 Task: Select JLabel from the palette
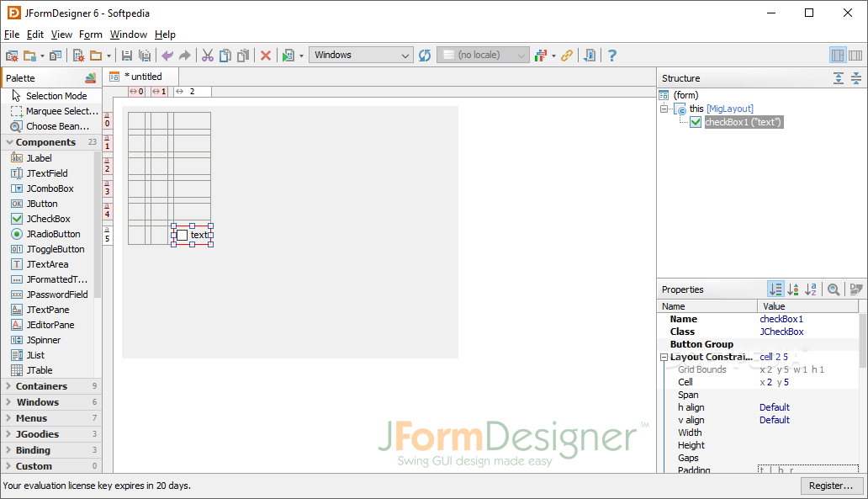[x=40, y=158]
